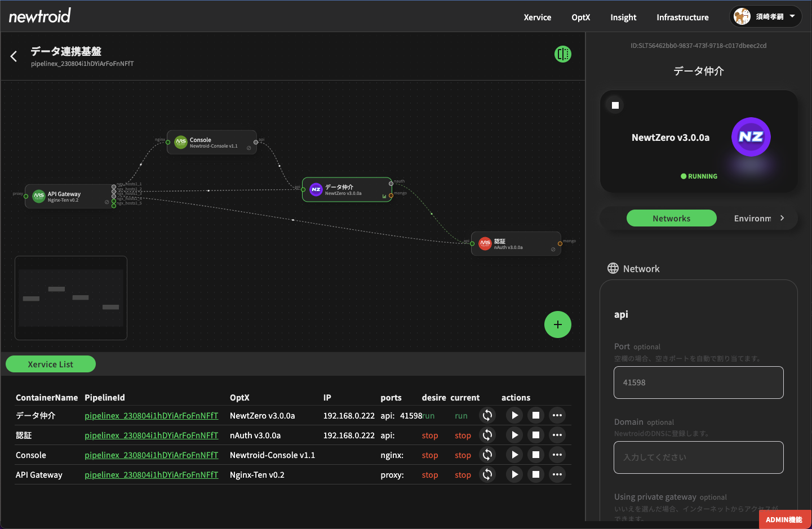Switch to the Networks tab

tap(671, 218)
